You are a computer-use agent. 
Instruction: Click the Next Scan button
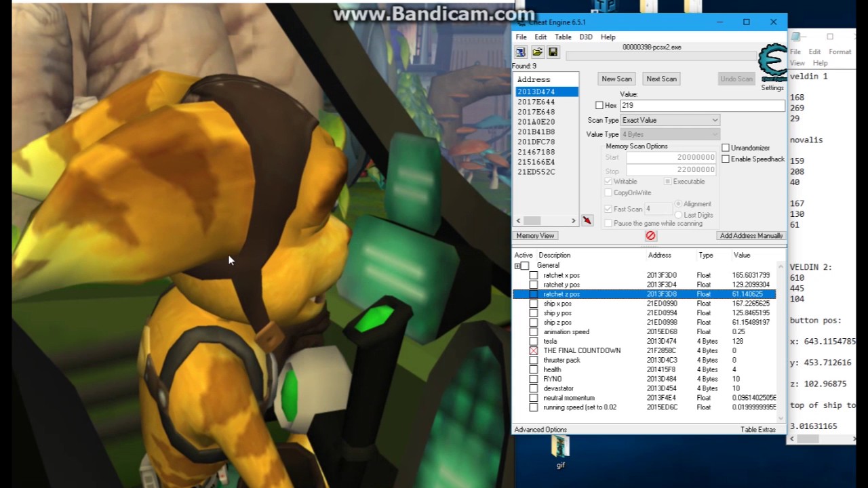[x=661, y=79]
